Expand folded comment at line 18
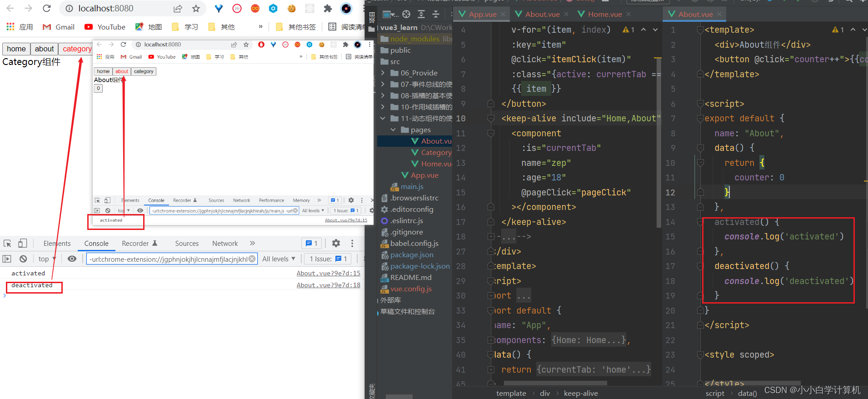This screenshot has height=399, width=868. coord(491,236)
